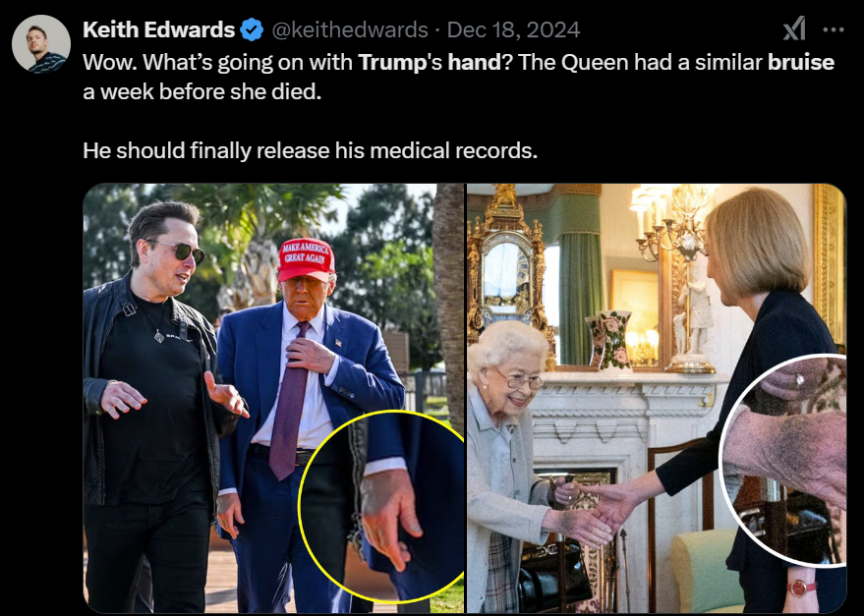Screen dimensions: 864x616
Task: Click the Keith Edwards display name
Action: point(158,29)
